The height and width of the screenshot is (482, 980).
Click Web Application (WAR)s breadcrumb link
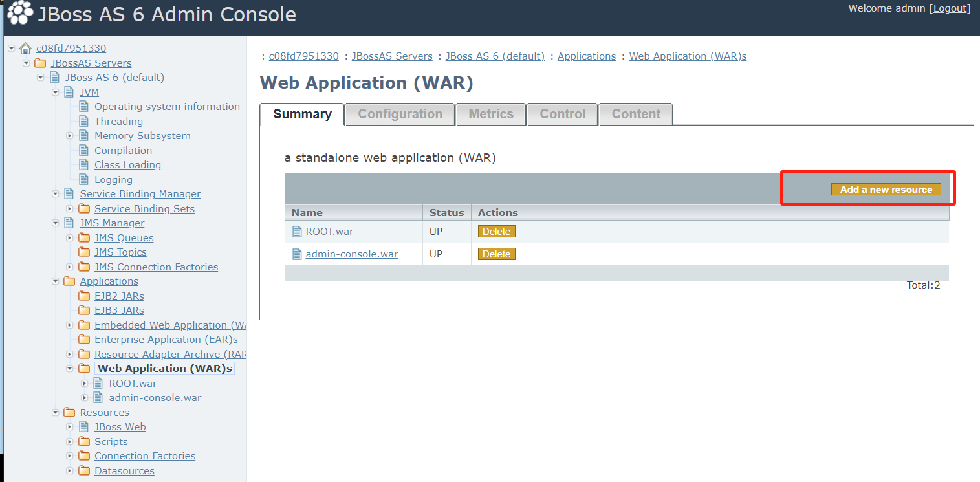tap(688, 56)
